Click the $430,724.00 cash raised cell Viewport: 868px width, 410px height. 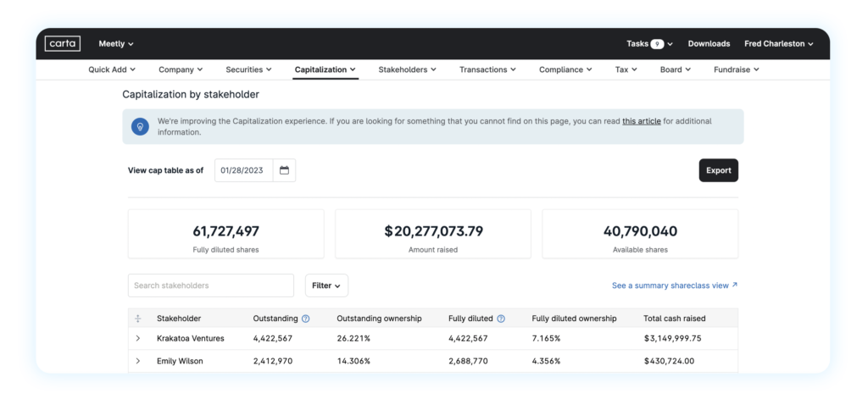669,361
